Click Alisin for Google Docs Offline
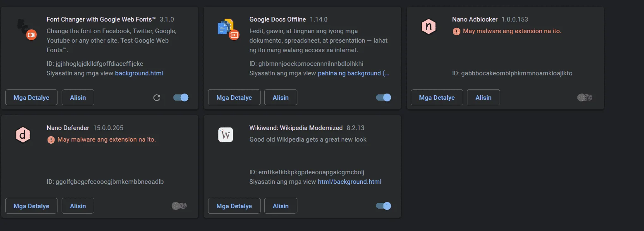Image resolution: width=644 pixels, height=231 pixels. pos(280,98)
